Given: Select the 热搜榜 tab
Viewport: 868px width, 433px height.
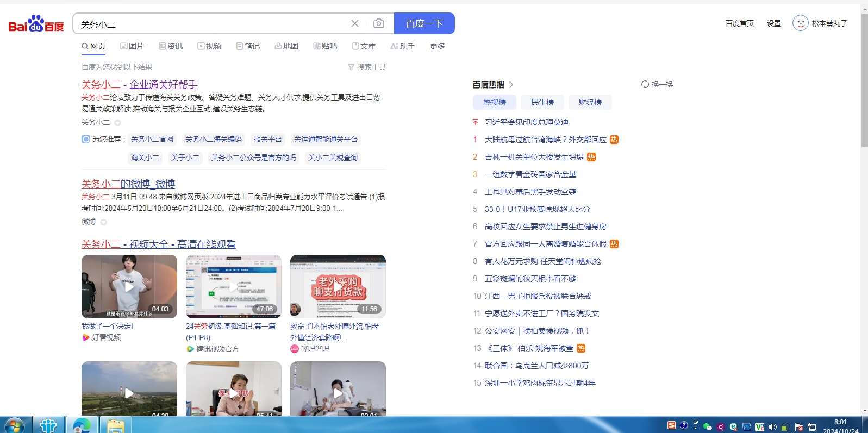Looking at the screenshot, I should (495, 102).
